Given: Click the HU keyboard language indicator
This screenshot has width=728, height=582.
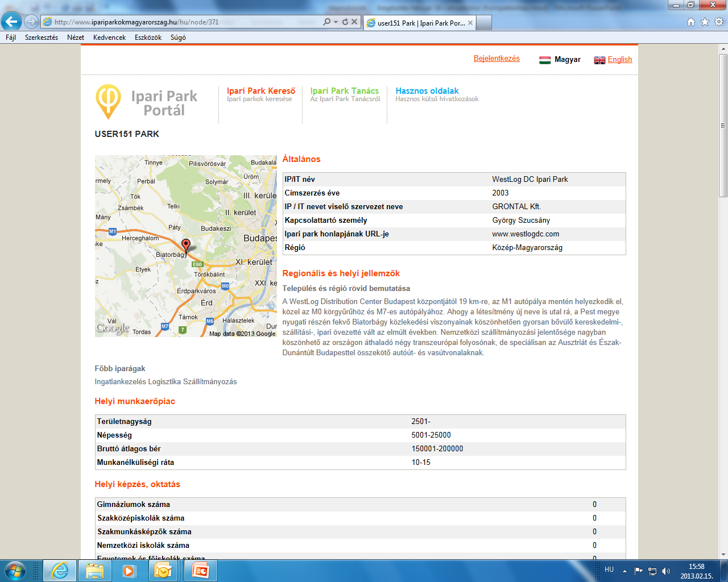Looking at the screenshot, I should coord(609,569).
